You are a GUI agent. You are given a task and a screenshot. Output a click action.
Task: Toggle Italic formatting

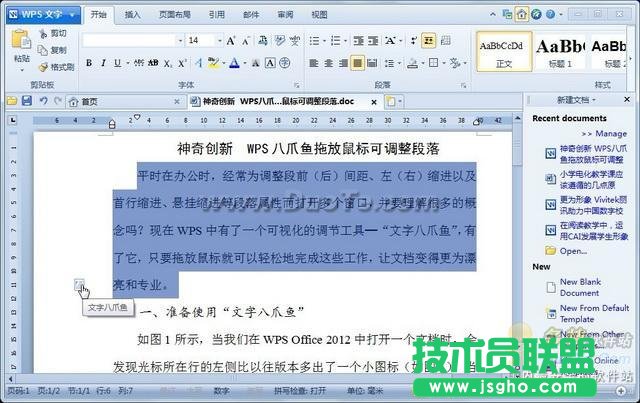point(104,63)
